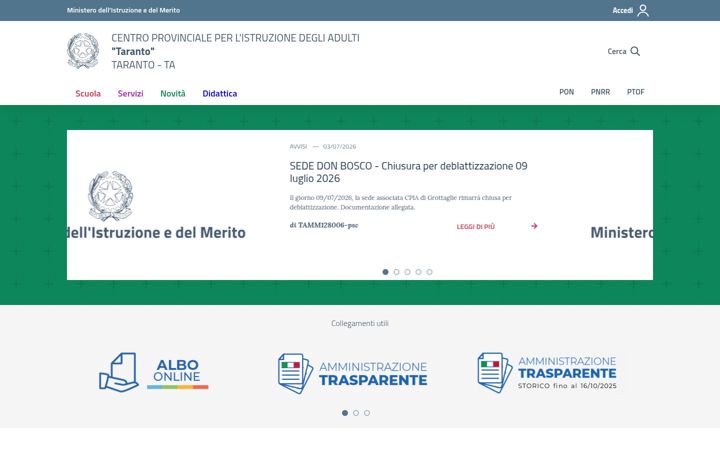The width and height of the screenshot is (720, 450).
Task: Select second news carousel dot
Action: 396,272
